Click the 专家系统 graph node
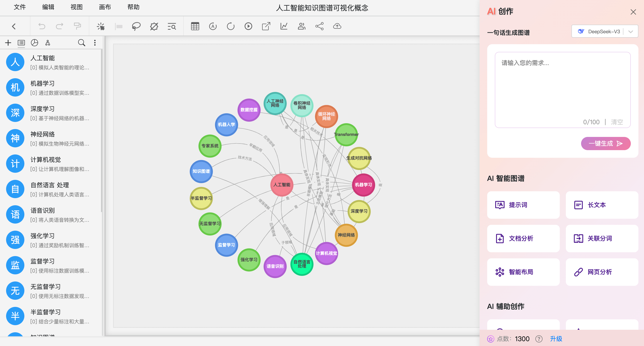This screenshot has width=644, height=346. coord(210,146)
